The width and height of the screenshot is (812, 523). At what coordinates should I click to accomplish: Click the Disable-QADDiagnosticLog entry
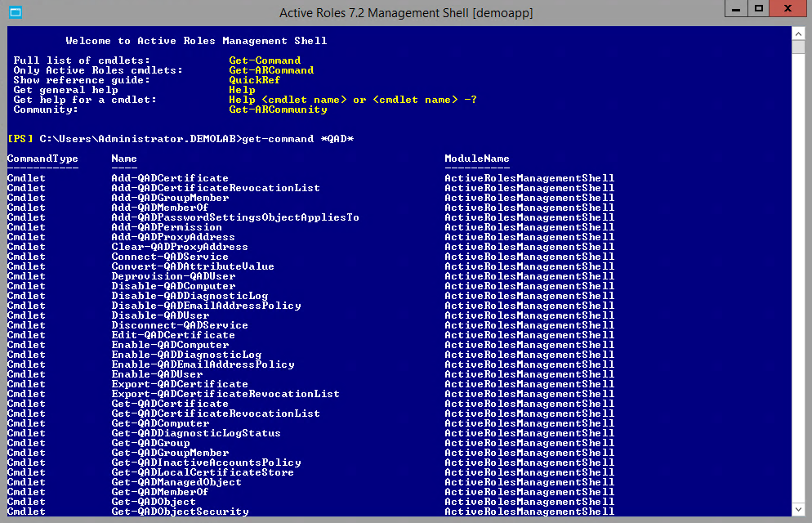pyautogui.click(x=190, y=296)
